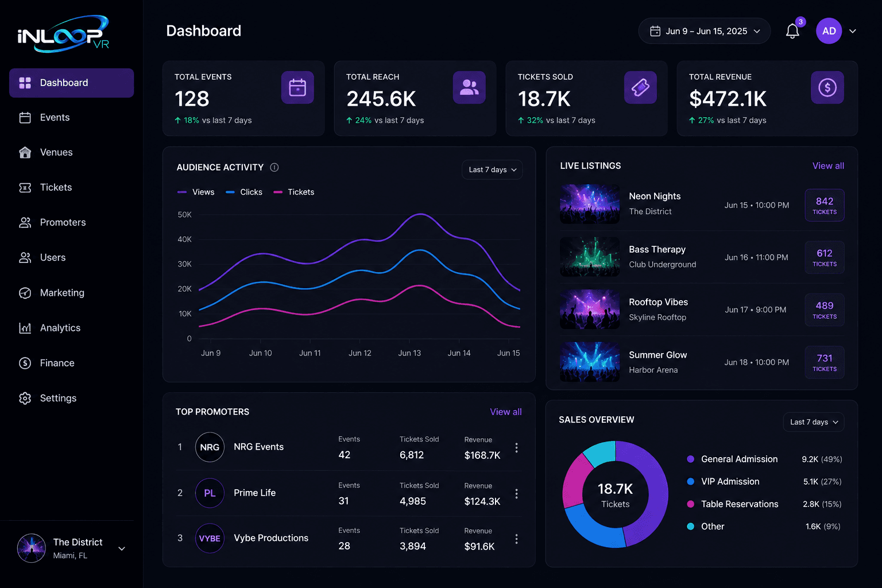Image resolution: width=882 pixels, height=588 pixels.
Task: Expand the account menu chevron beside AD
Action: [853, 31]
